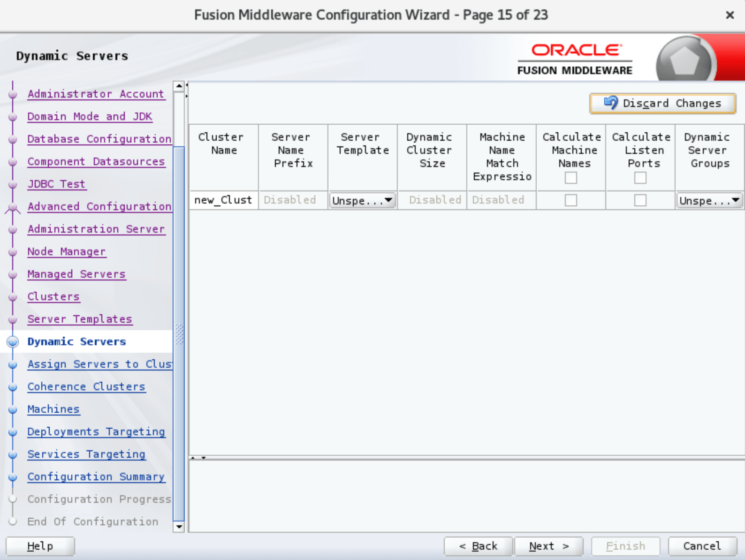Click the Server Templates step bullet icon

click(13, 319)
